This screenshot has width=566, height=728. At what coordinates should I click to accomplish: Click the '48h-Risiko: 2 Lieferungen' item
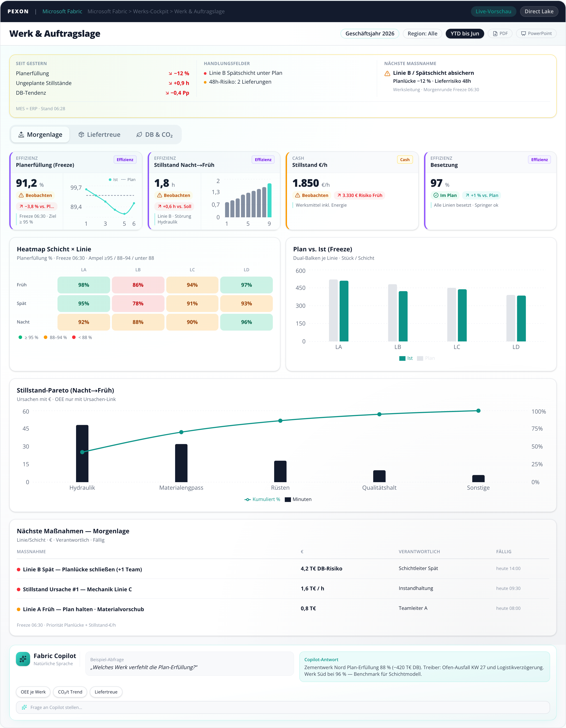[x=238, y=82]
